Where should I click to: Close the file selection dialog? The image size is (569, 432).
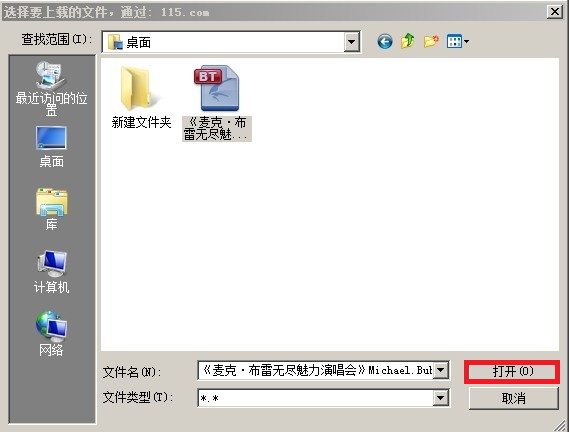point(554,12)
